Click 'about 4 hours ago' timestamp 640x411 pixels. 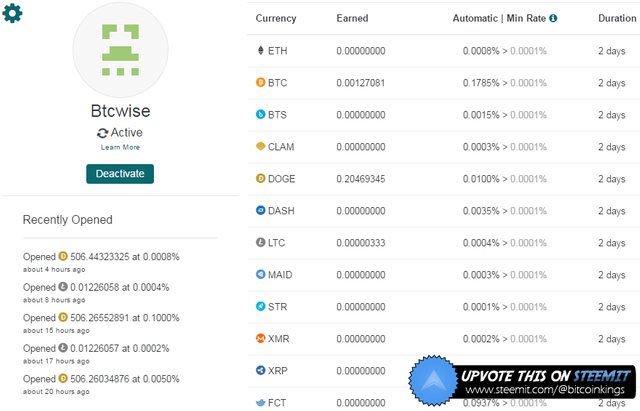pos(54,269)
